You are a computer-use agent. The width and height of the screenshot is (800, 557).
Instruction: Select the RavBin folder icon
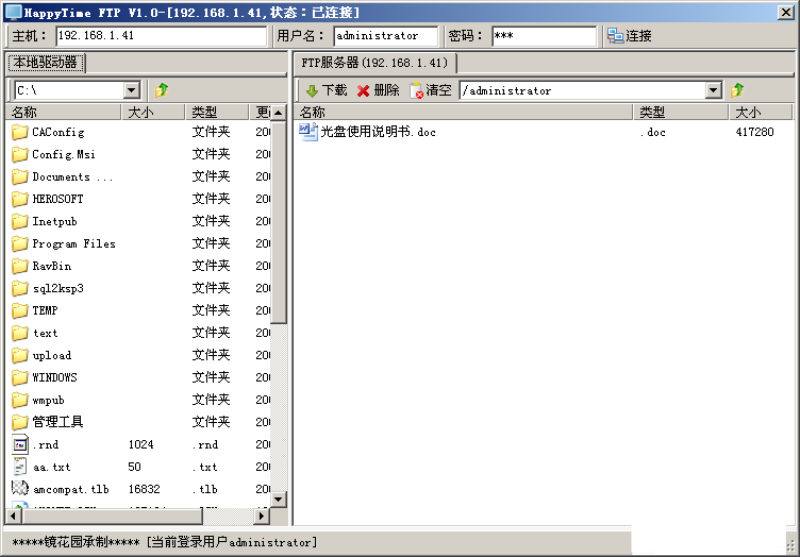coord(20,266)
